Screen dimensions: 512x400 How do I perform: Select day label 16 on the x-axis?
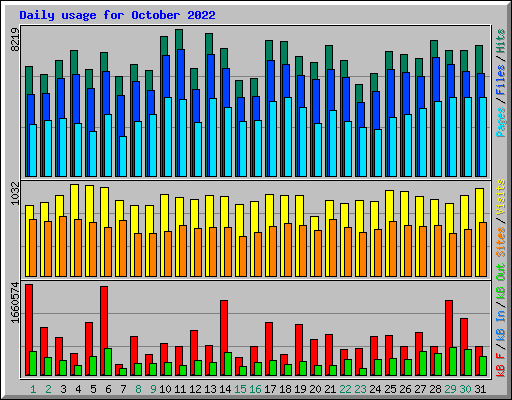tap(255, 389)
